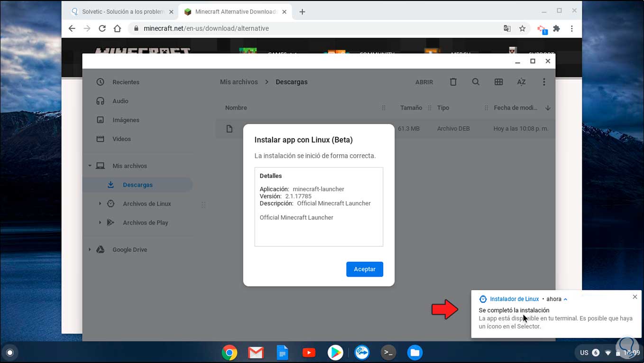This screenshot has height=363, width=644.
Task: Sort files by the Tamaño column
Action: tap(411, 108)
